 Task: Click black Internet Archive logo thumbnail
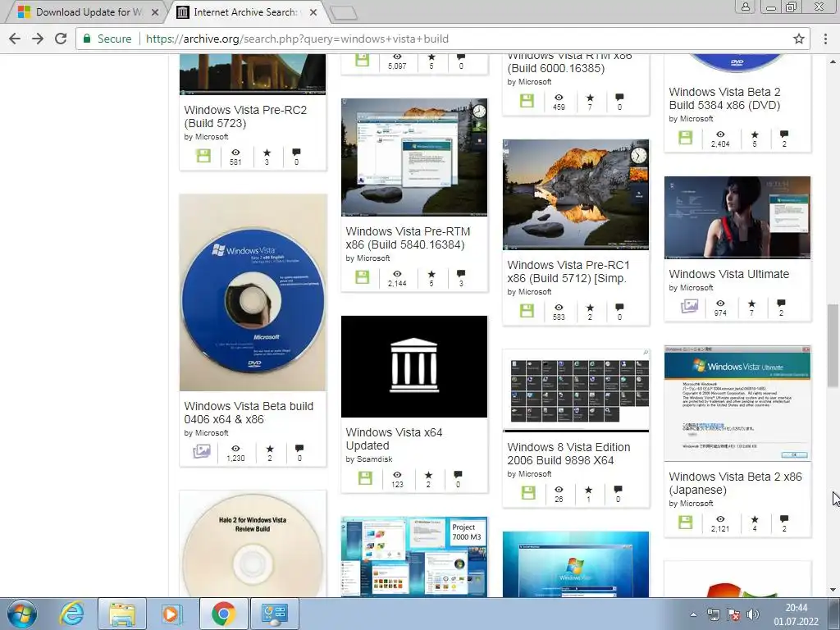[x=414, y=367]
